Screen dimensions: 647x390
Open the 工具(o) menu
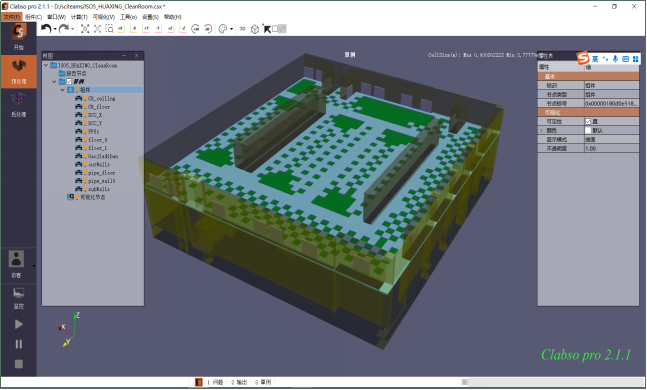click(128, 17)
